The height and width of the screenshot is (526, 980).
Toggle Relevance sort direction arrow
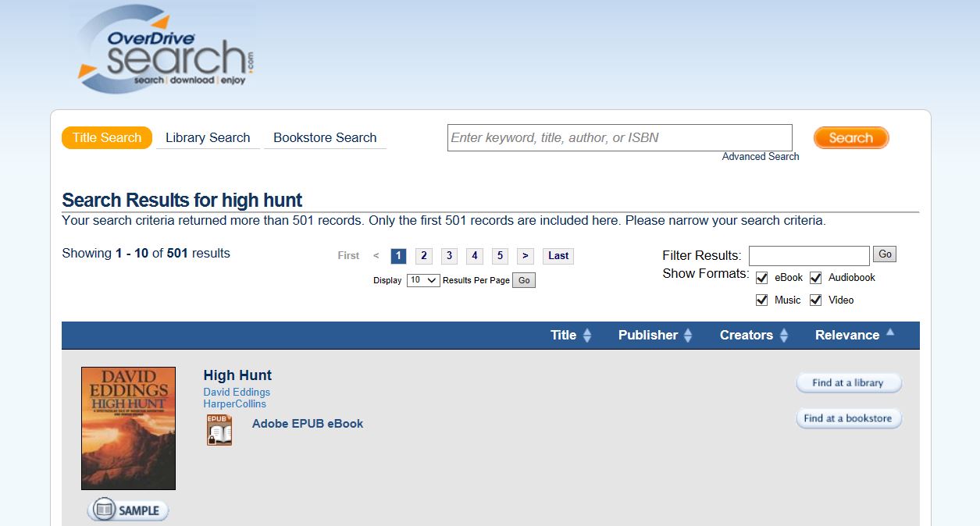pyautogui.click(x=890, y=332)
